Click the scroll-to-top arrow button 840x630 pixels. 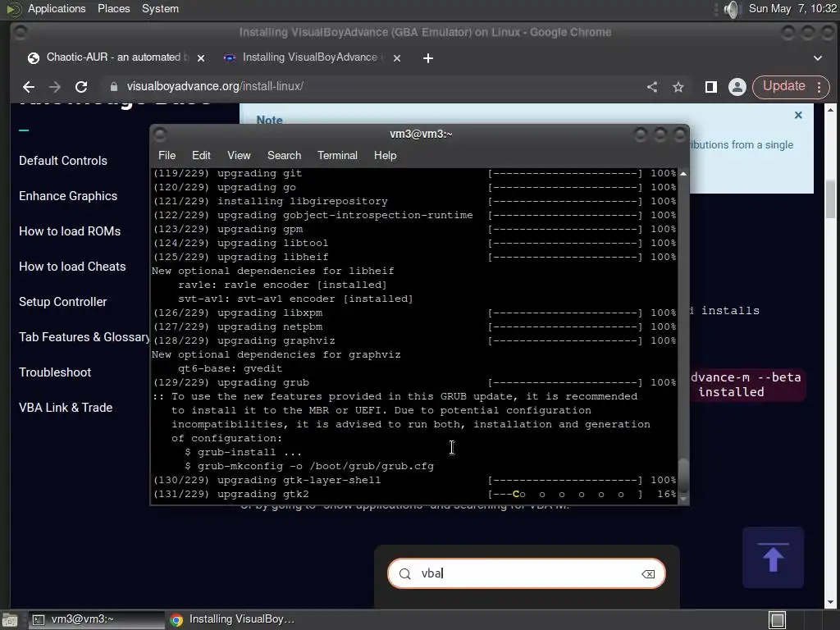773,558
